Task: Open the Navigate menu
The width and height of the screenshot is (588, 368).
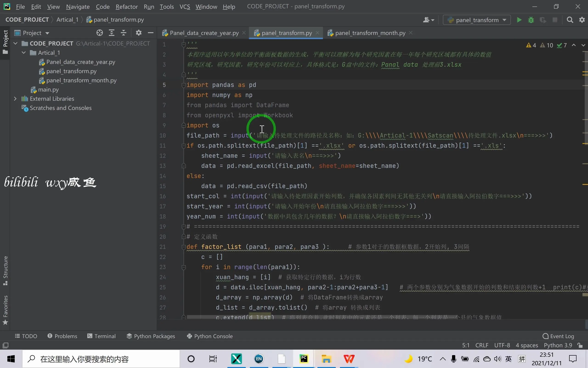Action: tap(78, 7)
